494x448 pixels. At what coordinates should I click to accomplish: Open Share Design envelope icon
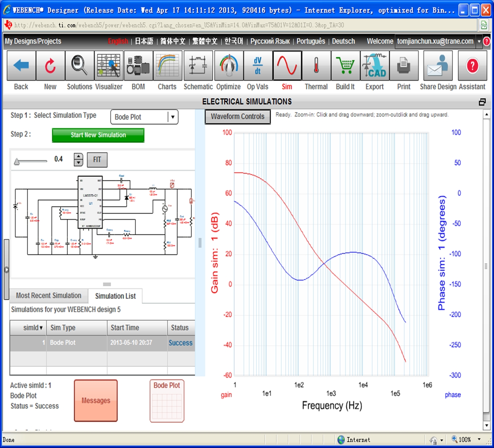[x=438, y=66]
